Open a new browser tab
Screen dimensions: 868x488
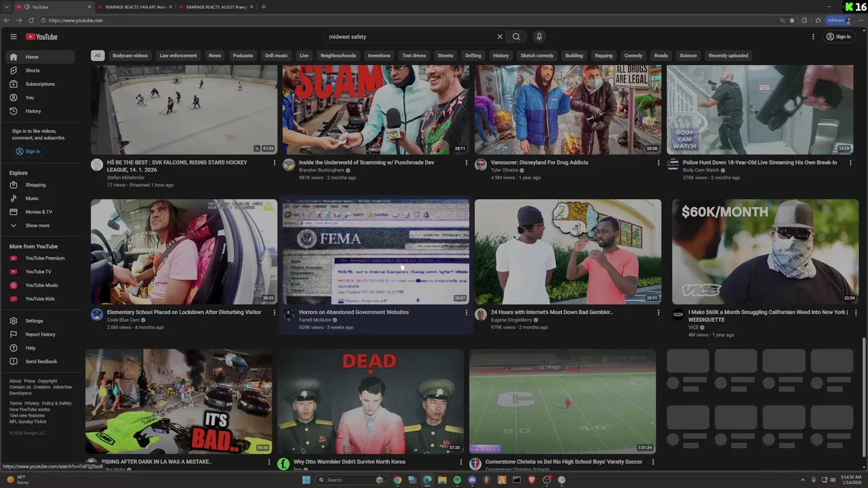[264, 7]
